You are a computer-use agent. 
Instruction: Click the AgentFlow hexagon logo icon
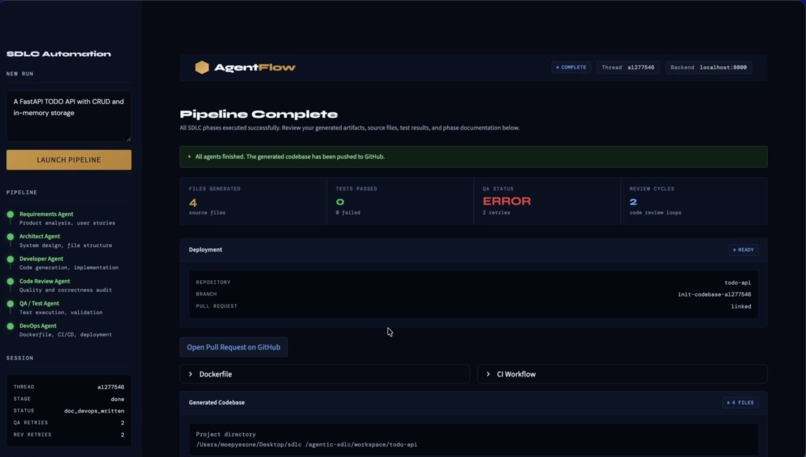(x=202, y=67)
